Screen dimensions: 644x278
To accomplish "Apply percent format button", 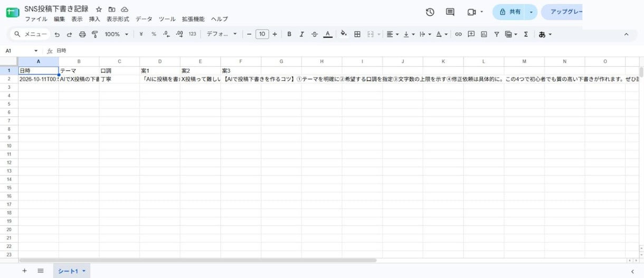I will 154,34.
